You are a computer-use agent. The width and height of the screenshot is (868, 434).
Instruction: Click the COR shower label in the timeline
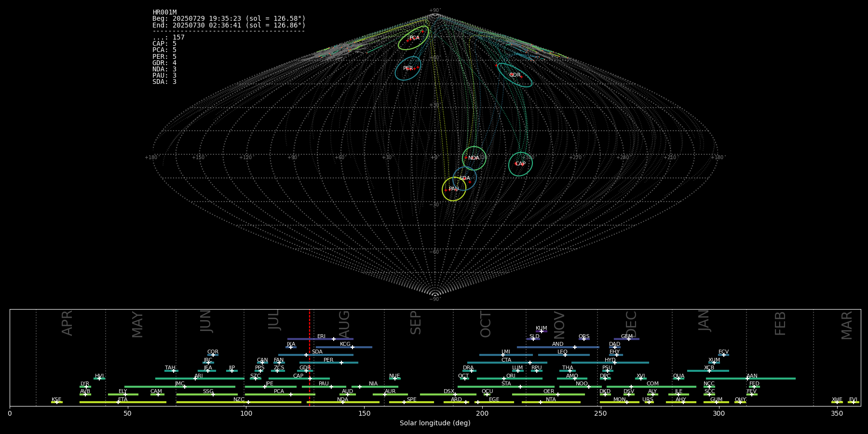coord(213,352)
